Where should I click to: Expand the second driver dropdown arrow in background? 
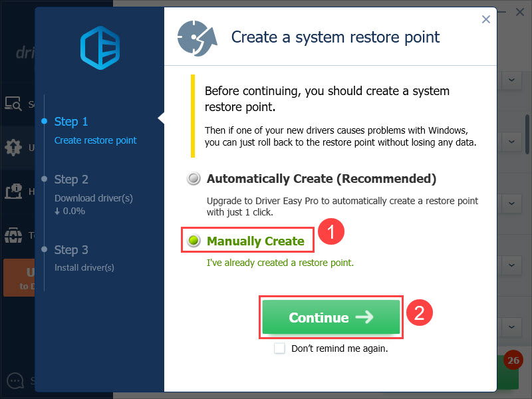point(511,142)
